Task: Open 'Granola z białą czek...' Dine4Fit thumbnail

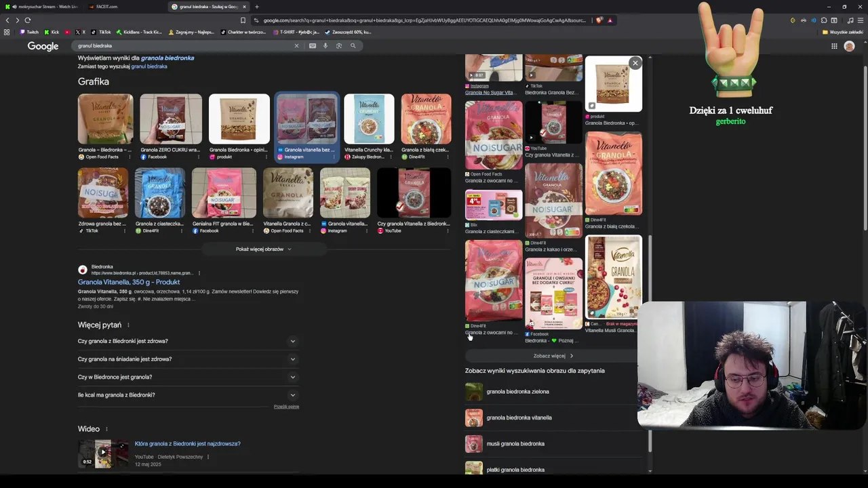Action: [426, 119]
